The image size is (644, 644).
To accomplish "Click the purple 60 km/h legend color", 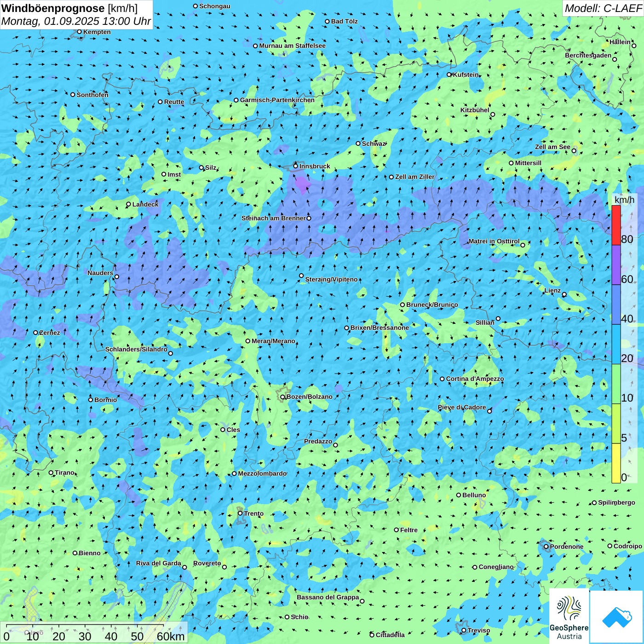I will [x=616, y=264].
